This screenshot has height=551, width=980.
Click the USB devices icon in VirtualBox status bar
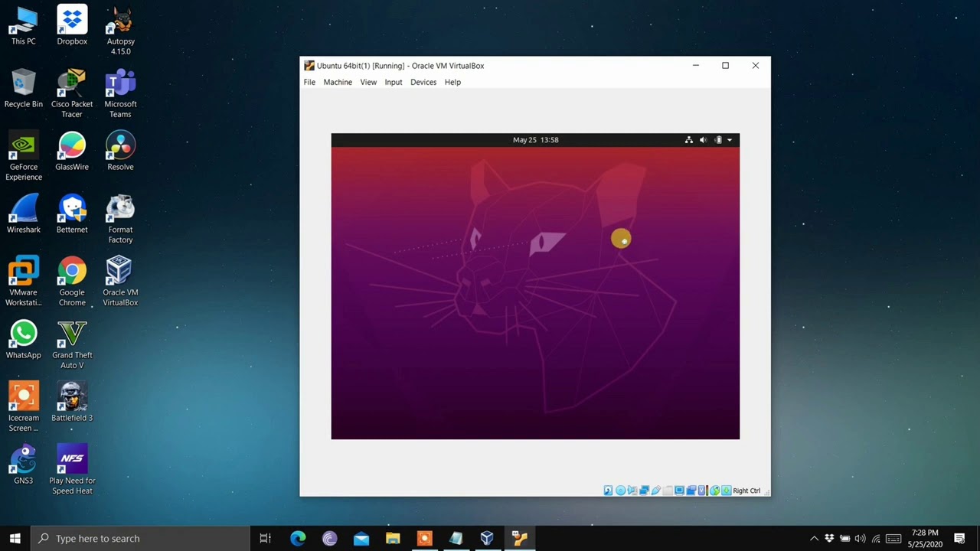(656, 491)
